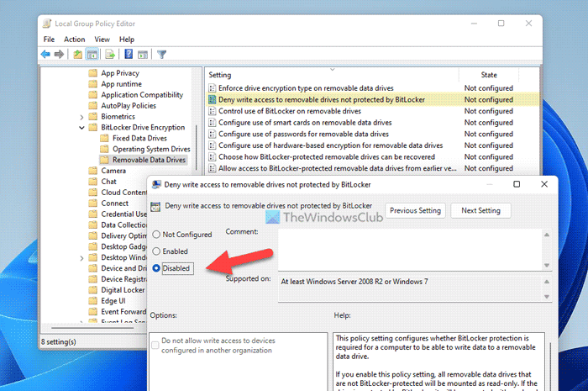Click the Forward arrow toolbar icon
588x391 pixels.
coord(59,55)
